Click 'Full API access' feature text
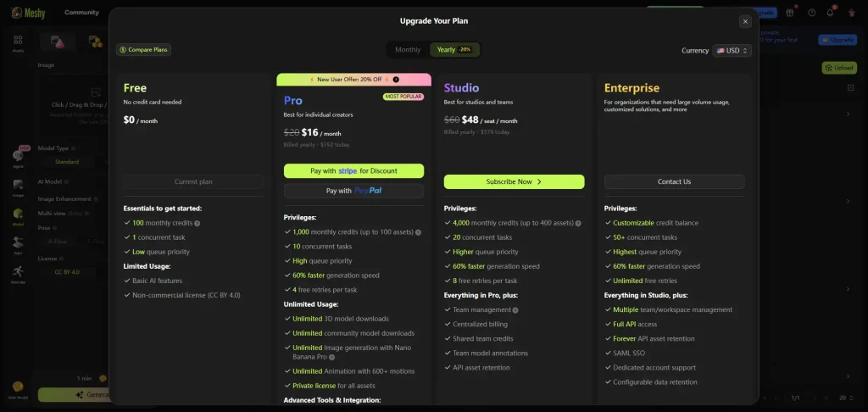This screenshot has width=868, height=412. pos(635,325)
